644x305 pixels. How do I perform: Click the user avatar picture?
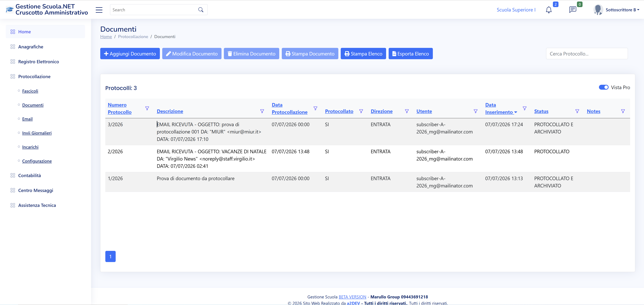click(x=598, y=10)
